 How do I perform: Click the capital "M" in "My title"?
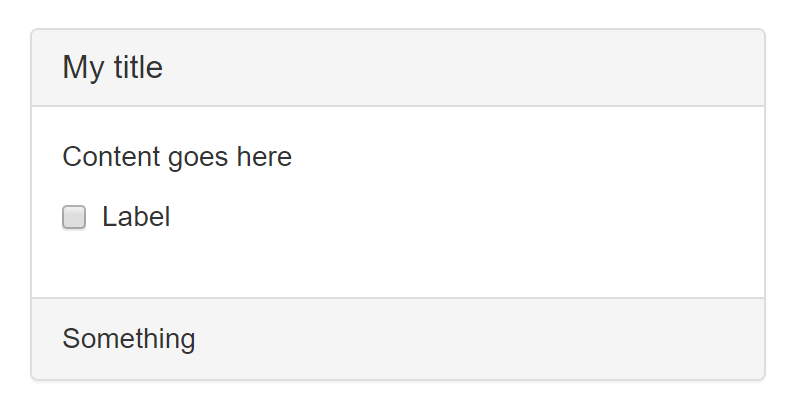tap(74, 68)
